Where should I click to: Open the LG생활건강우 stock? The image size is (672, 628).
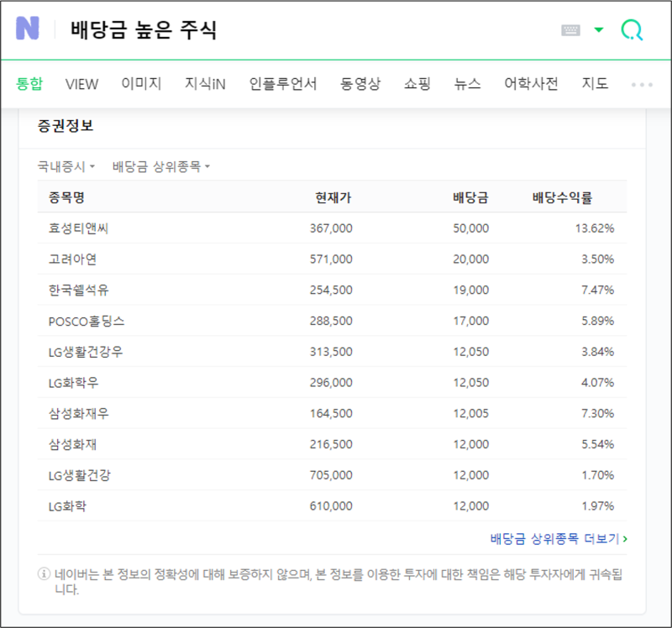[x=86, y=352]
